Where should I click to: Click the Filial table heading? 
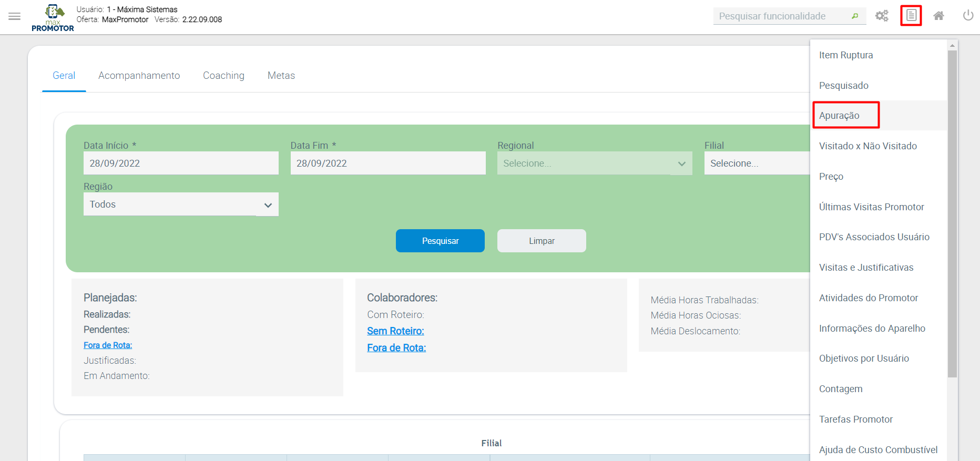point(492,443)
